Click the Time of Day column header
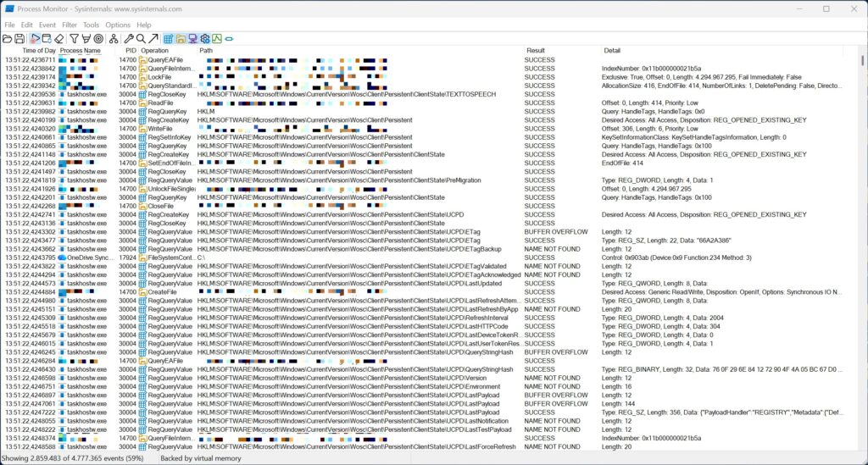The height and width of the screenshot is (465, 868). 39,50
